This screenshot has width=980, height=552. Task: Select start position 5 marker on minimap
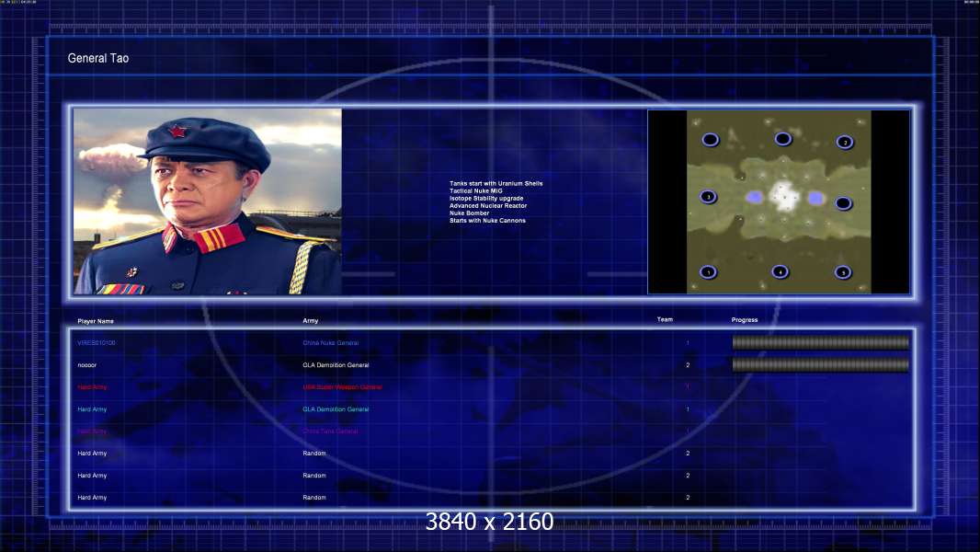pyautogui.click(x=843, y=272)
